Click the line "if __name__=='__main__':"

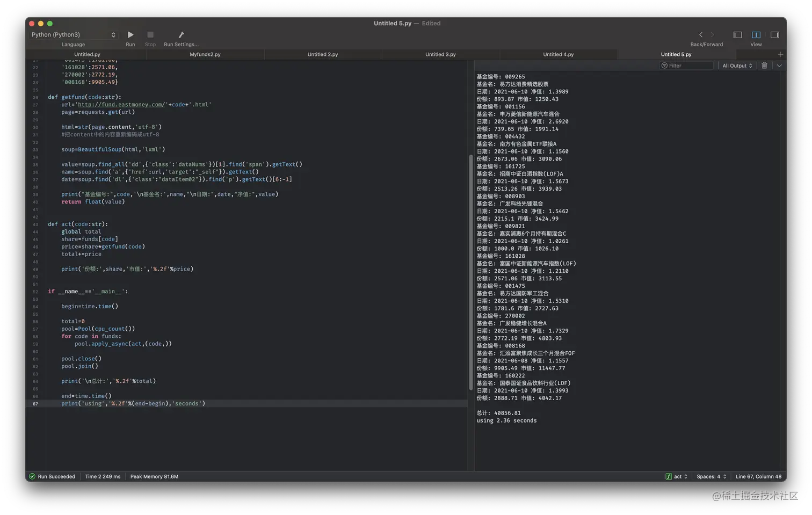tap(88, 292)
